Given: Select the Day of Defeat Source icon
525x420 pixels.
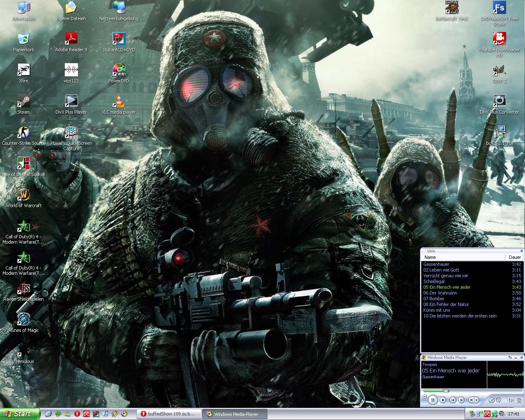Looking at the screenshot, I should pyautogui.click(x=23, y=167).
